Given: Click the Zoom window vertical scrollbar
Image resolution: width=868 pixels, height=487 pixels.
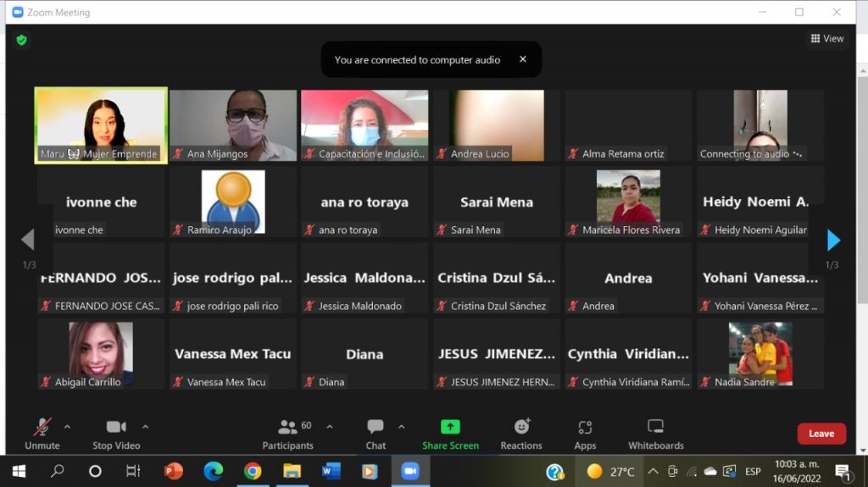Looking at the screenshot, I should tap(862, 190).
